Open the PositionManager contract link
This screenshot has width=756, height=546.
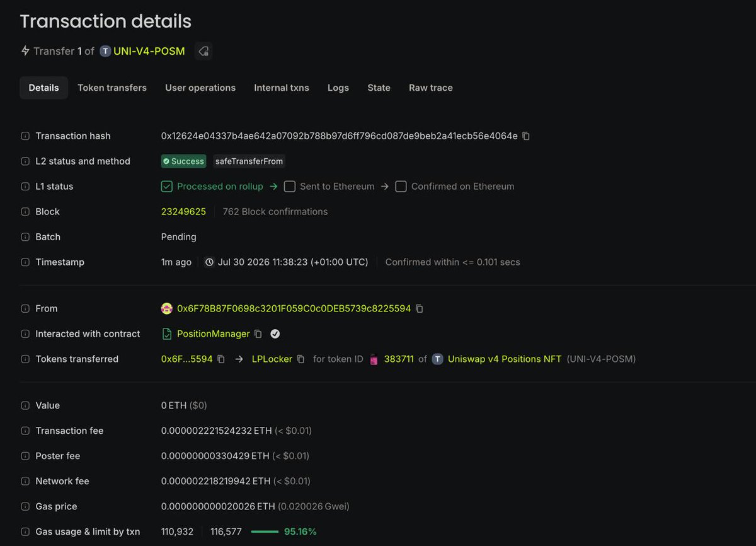214,334
